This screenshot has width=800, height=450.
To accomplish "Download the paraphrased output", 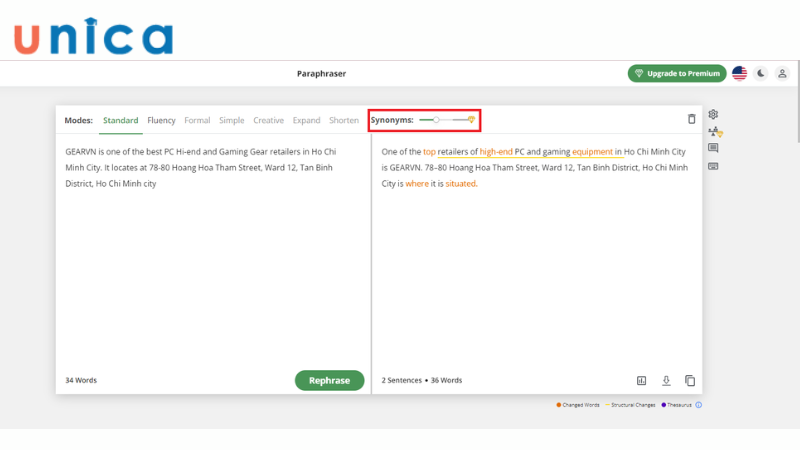I will (x=666, y=381).
